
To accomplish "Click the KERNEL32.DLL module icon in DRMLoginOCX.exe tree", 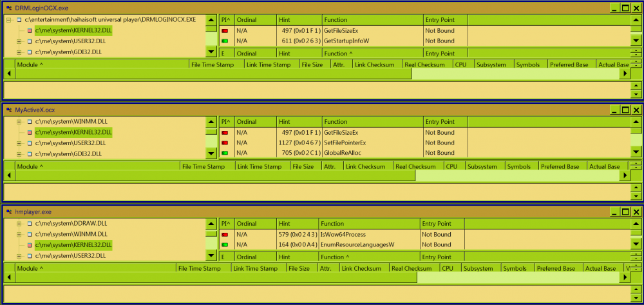I will pos(29,30).
